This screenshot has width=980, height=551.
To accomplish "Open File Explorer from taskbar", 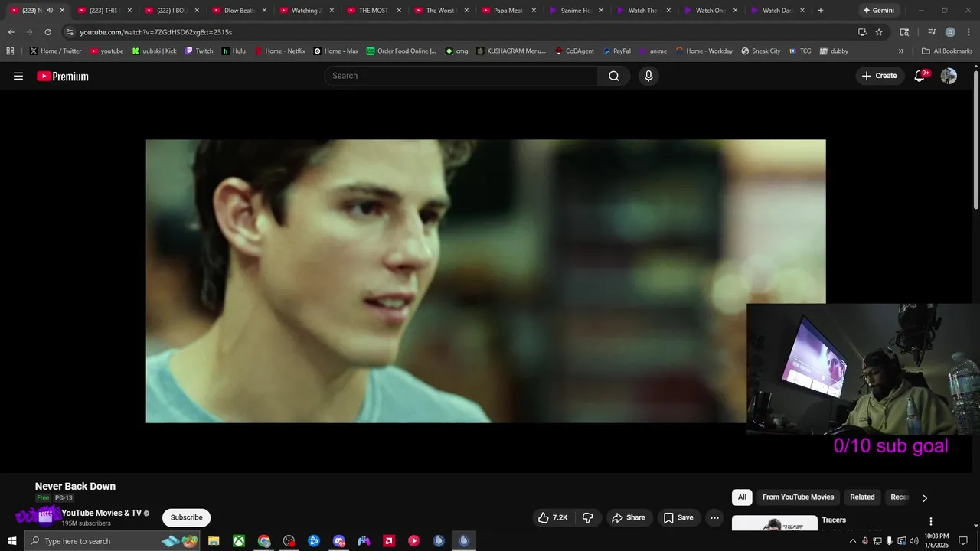I will click(x=214, y=541).
